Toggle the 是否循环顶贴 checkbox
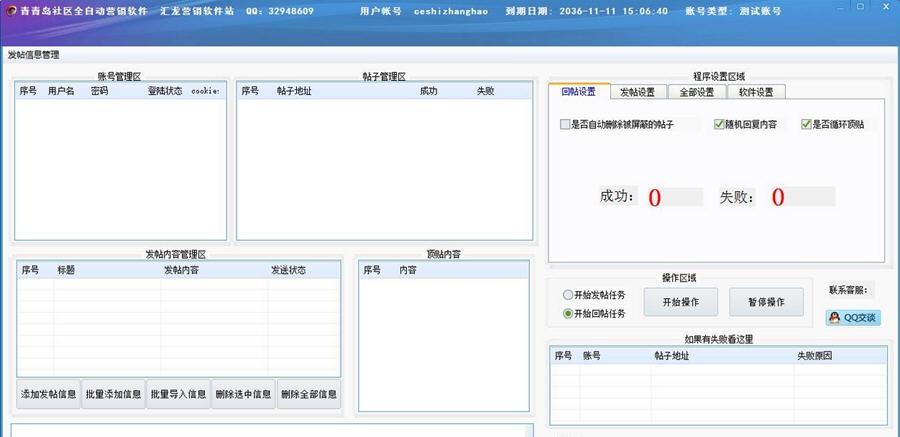This screenshot has height=437, width=900. 806,124
